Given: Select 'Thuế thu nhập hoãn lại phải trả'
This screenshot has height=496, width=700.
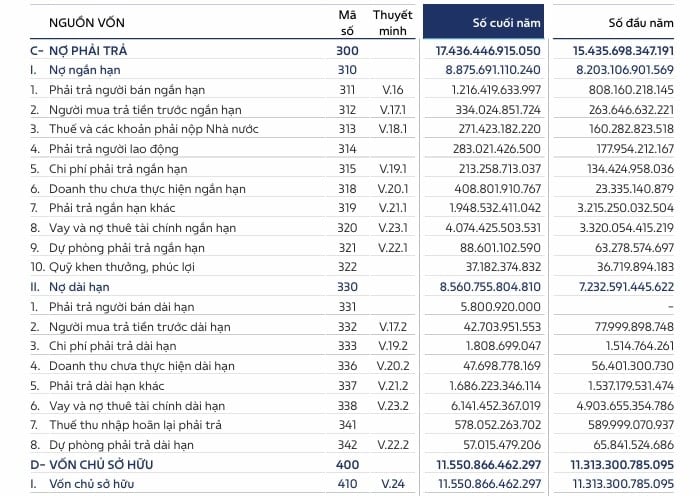Looking at the screenshot, I should tap(133, 425).
